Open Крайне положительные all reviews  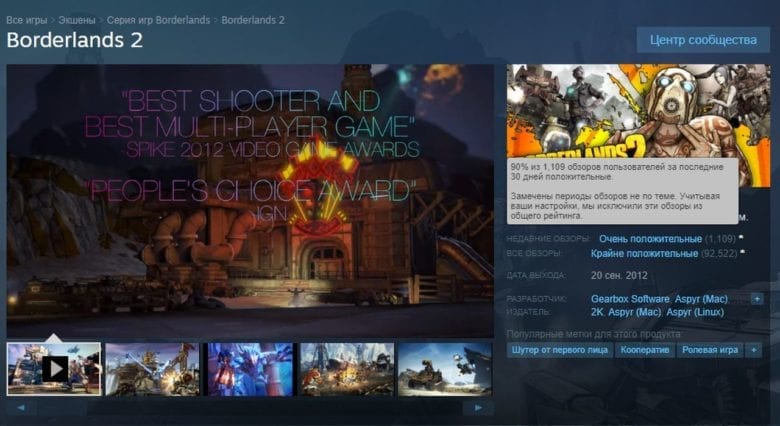point(644,254)
